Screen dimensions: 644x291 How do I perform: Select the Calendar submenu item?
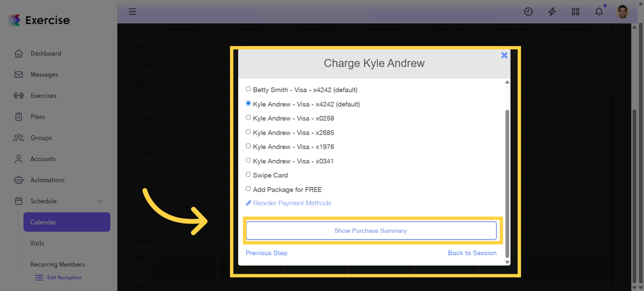point(67,222)
